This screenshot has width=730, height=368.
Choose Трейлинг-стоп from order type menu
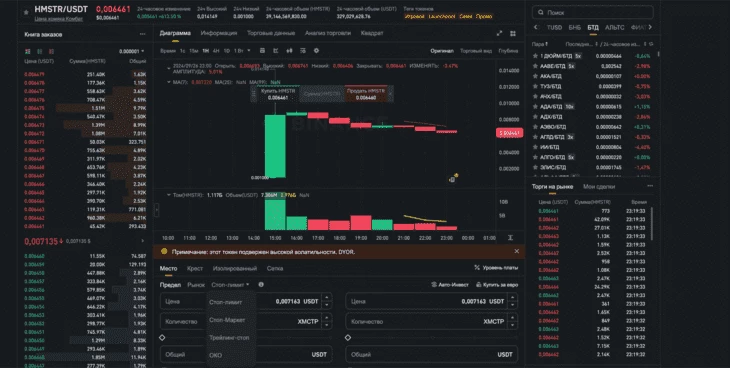tap(229, 338)
